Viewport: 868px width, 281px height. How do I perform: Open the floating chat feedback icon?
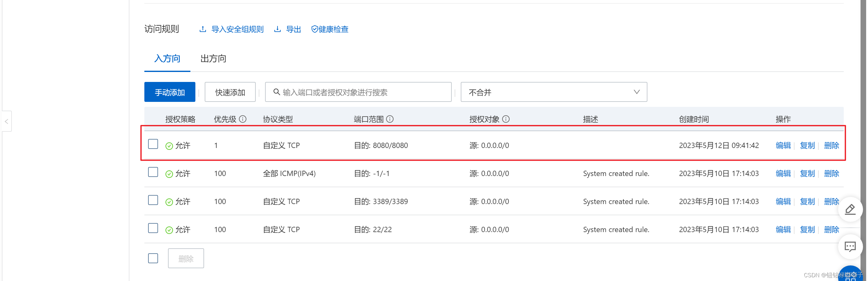[x=850, y=247]
